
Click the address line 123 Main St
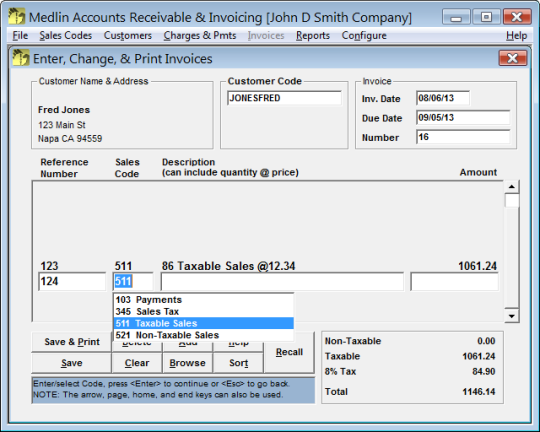click(x=62, y=125)
